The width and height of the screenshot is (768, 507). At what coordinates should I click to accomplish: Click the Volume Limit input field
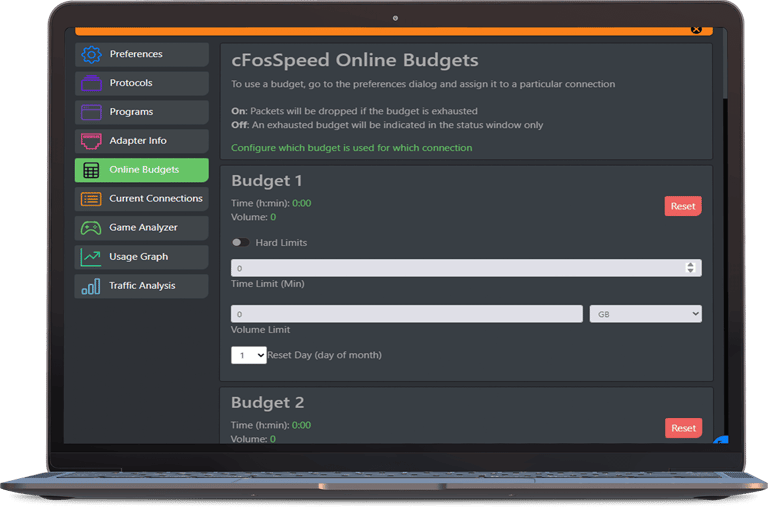[407, 314]
